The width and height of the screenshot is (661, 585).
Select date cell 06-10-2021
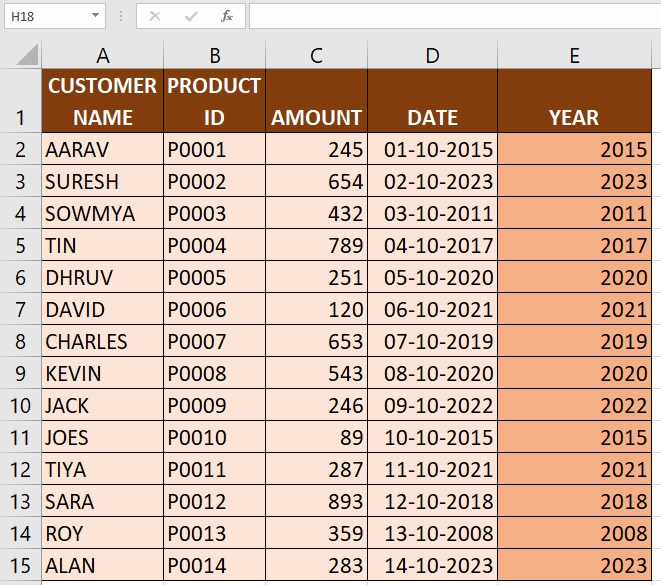click(x=432, y=310)
